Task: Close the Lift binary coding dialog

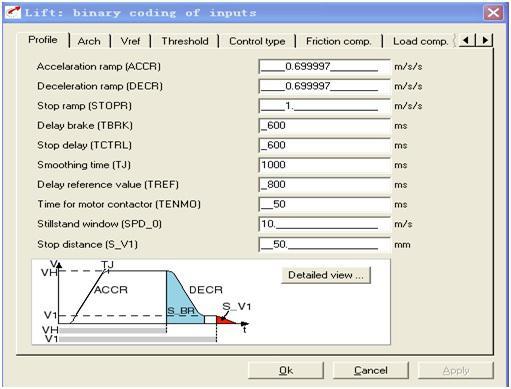Action: click(493, 13)
